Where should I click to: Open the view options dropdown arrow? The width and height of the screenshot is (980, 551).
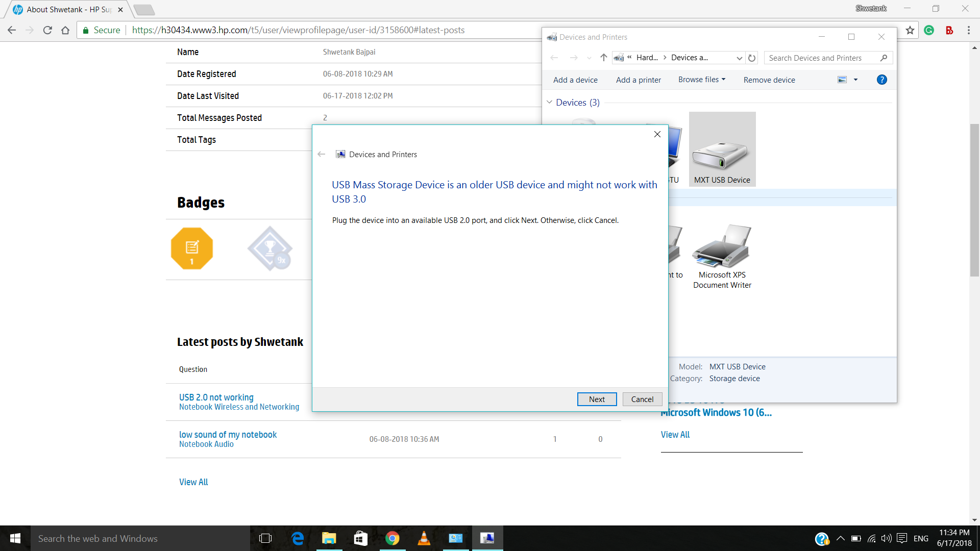coord(855,80)
